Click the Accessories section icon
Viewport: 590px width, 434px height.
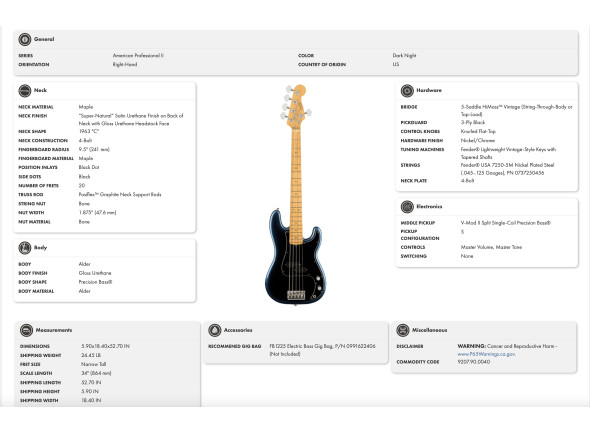(x=214, y=330)
